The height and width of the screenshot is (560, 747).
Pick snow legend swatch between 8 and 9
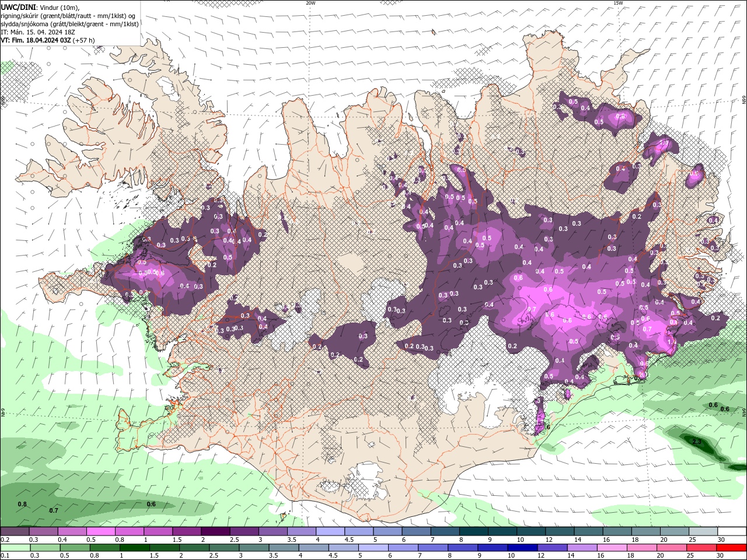pos(474,531)
